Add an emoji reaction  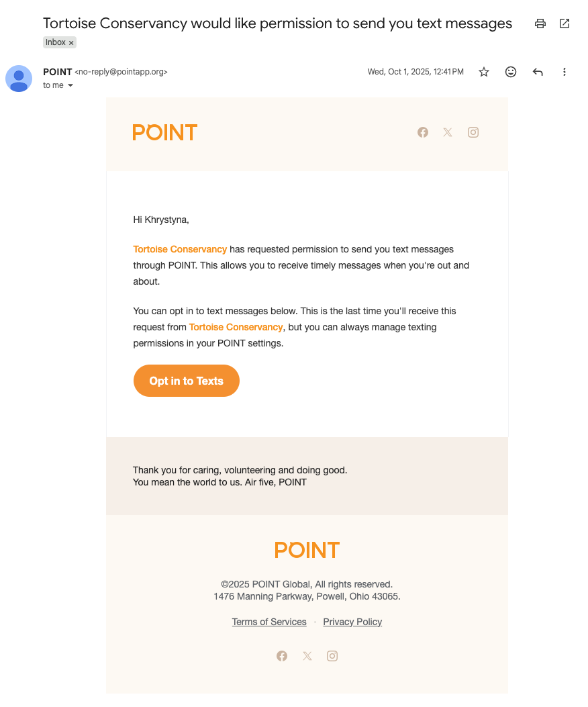coord(511,72)
